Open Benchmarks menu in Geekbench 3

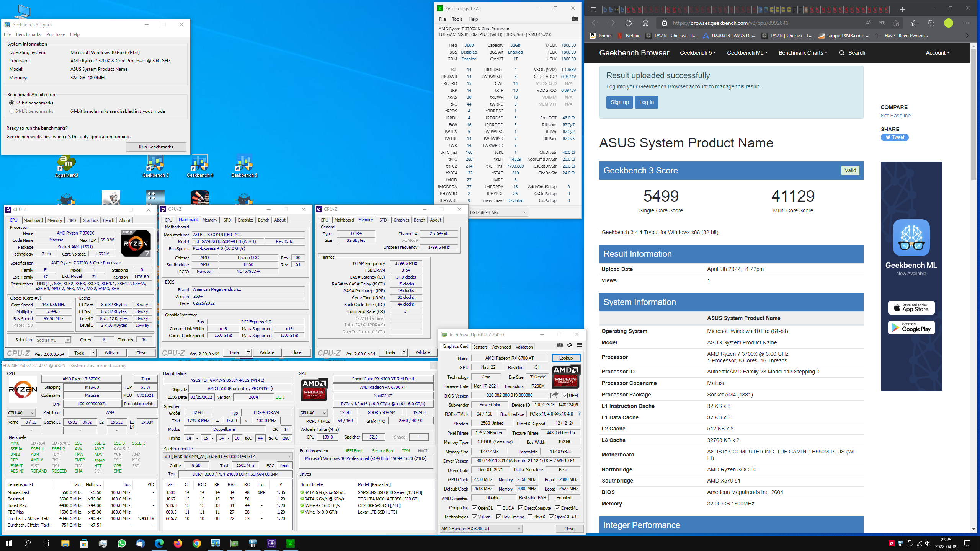[28, 34]
